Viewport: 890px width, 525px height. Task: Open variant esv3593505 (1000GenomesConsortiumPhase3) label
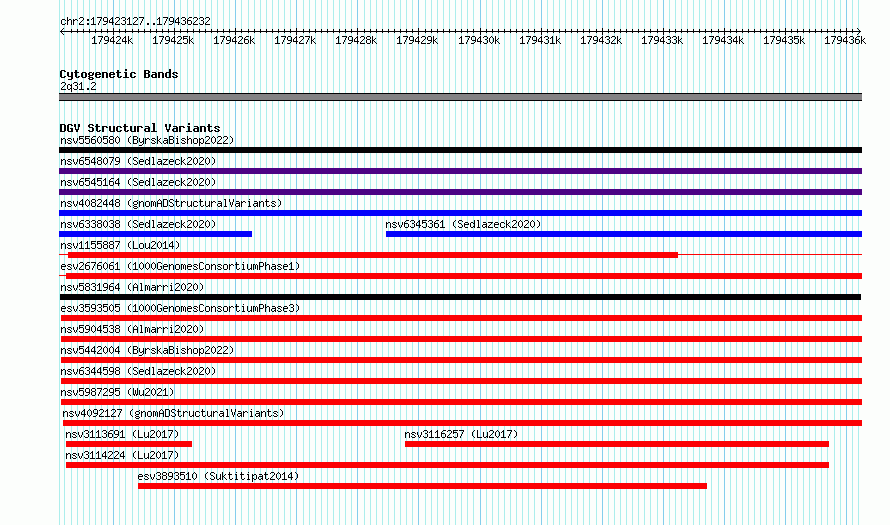180,308
